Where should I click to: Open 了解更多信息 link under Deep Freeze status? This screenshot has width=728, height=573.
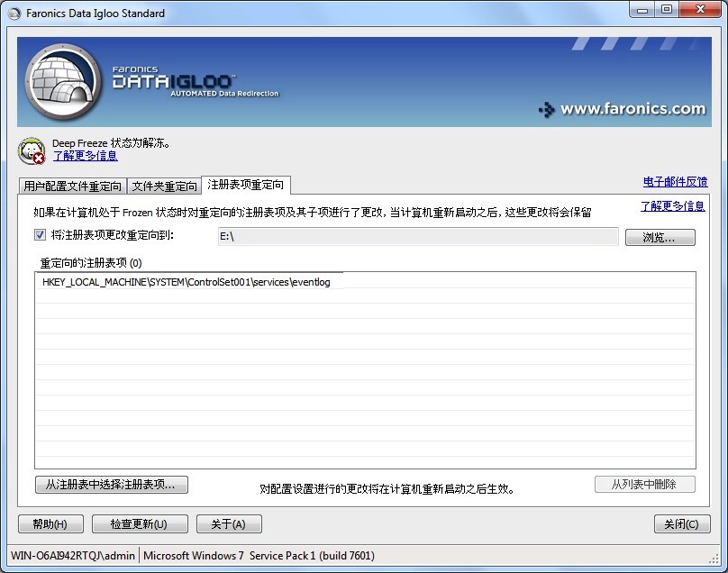(85, 156)
